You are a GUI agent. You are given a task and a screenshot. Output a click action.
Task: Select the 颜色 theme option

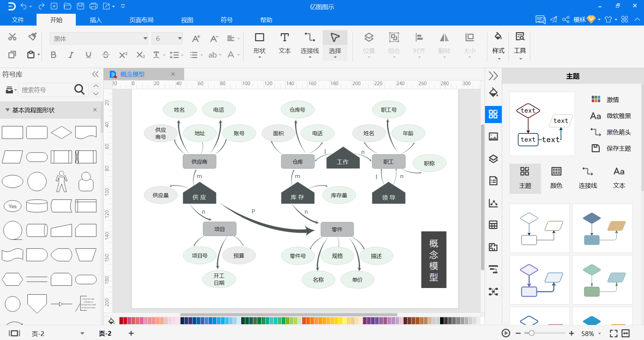[x=556, y=178]
